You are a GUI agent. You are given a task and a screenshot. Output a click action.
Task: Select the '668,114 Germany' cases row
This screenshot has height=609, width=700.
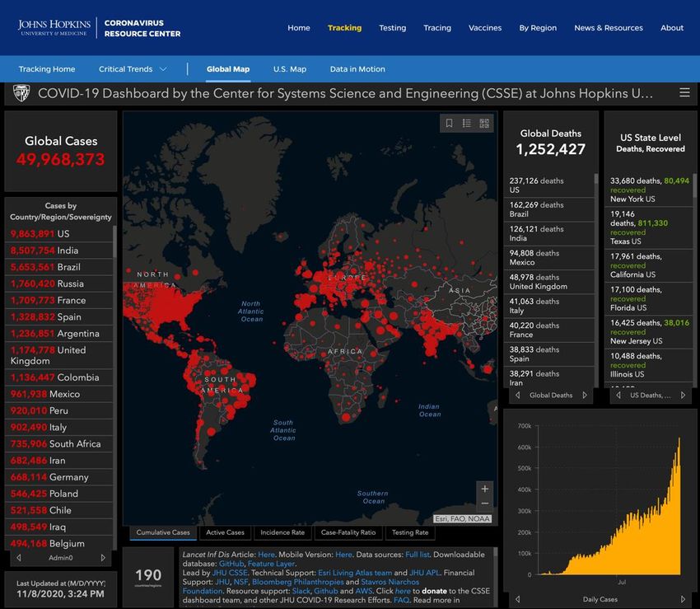58,477
